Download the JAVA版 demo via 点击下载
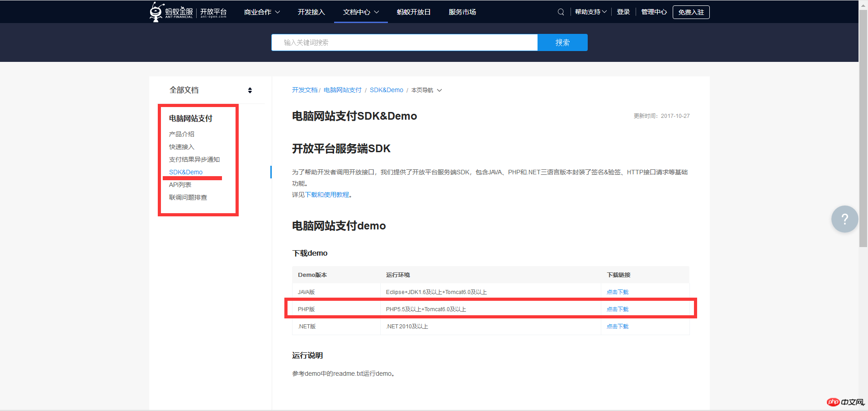Viewport: 868px width, 411px height. (x=618, y=292)
